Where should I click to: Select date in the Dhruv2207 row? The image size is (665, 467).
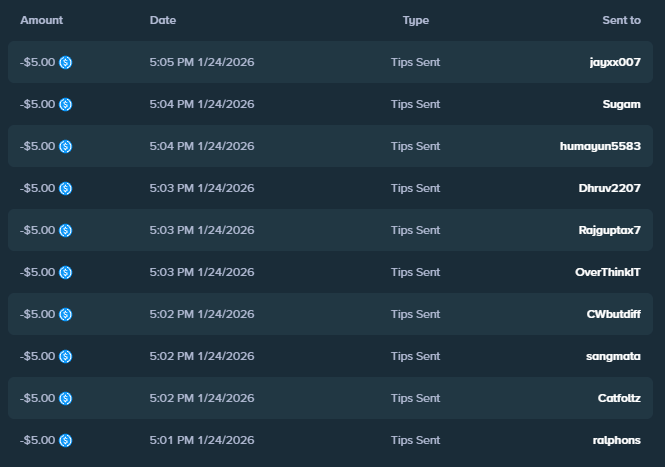[x=202, y=188]
